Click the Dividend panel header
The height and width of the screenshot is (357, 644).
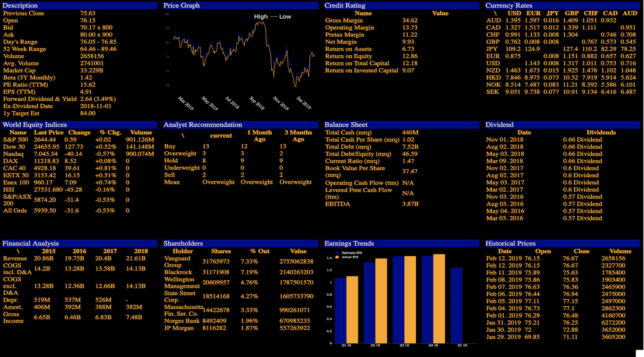click(x=563, y=125)
